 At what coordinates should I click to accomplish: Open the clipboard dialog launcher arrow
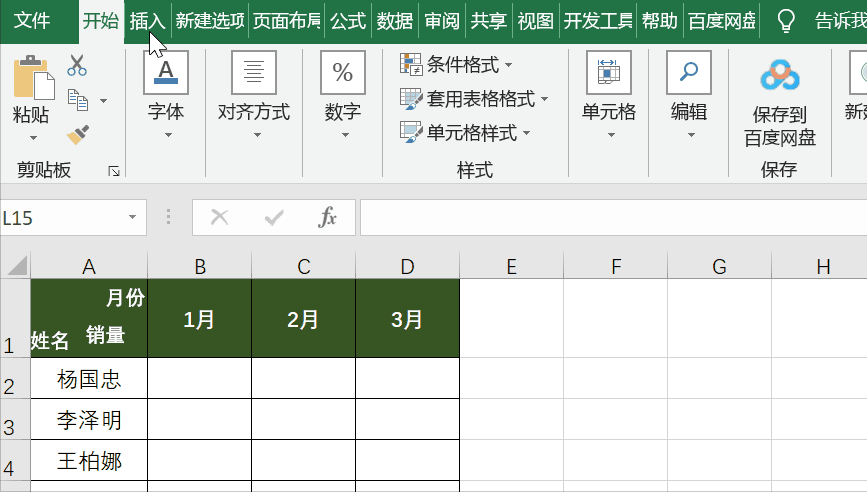pos(114,171)
